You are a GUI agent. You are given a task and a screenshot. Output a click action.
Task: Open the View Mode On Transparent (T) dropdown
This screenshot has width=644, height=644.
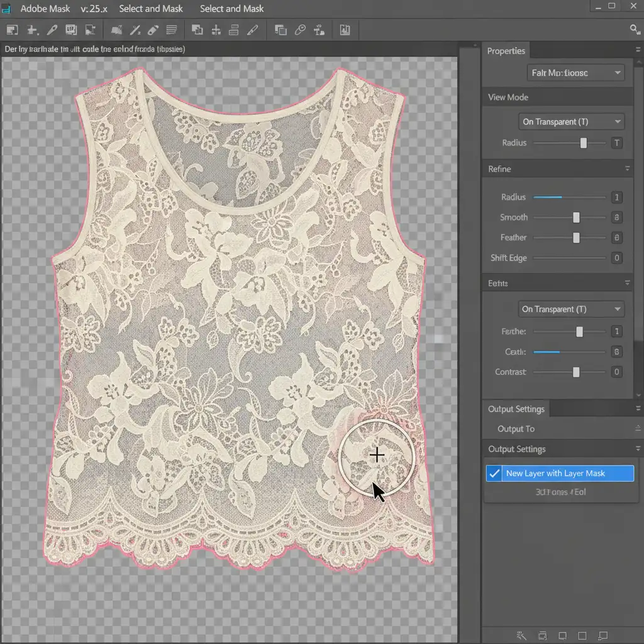click(x=571, y=121)
